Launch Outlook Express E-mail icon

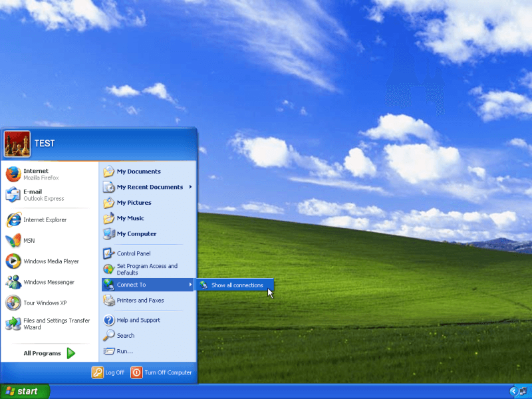tap(13, 195)
